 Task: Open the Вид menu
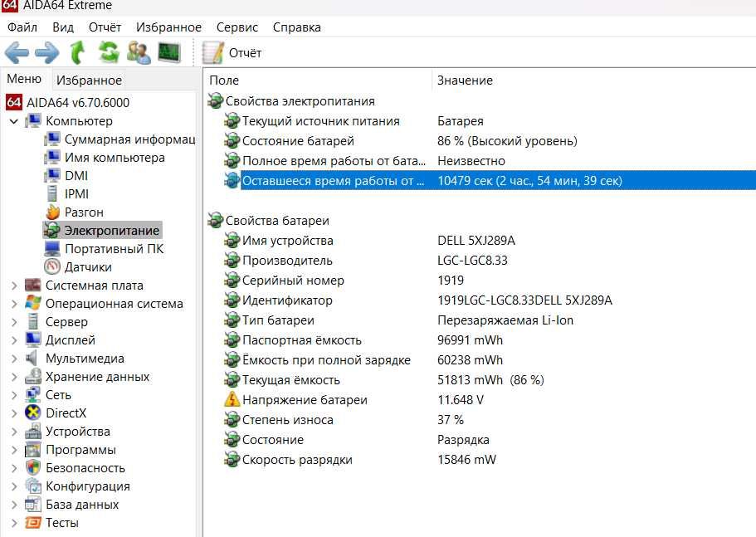63,27
